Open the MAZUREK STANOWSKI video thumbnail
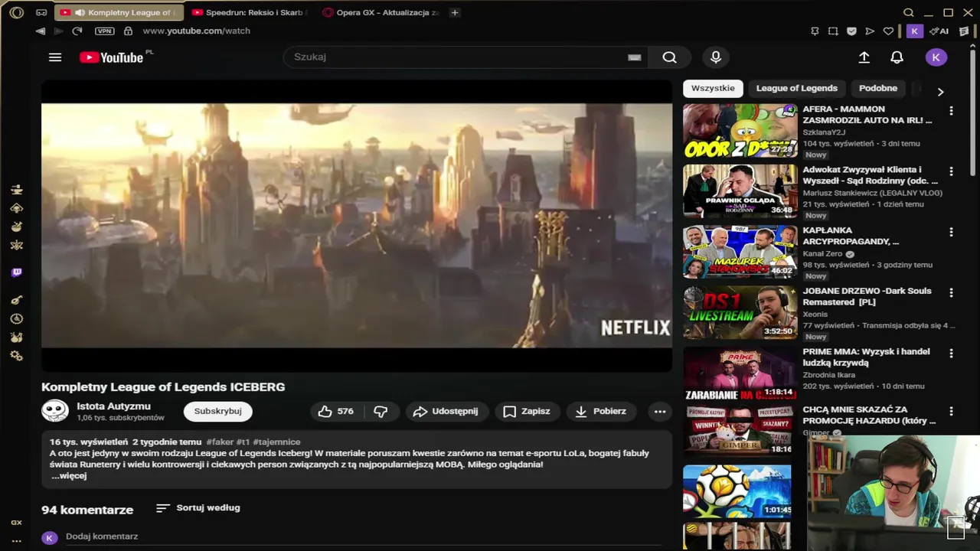 tap(740, 252)
